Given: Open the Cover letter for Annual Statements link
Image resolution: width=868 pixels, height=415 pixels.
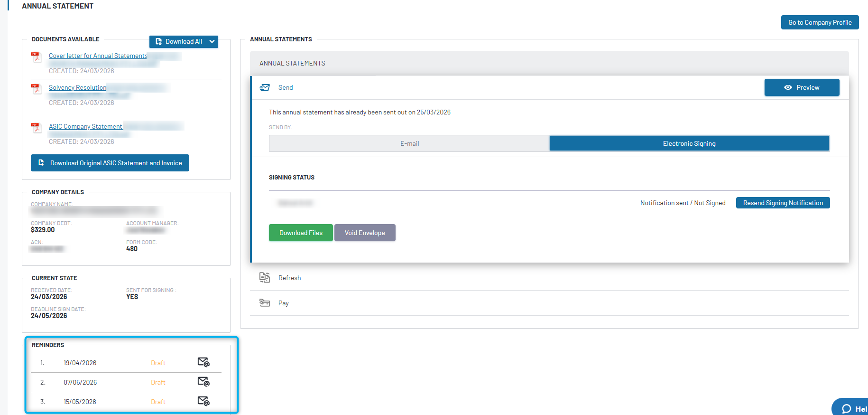Looking at the screenshot, I should [x=98, y=56].
